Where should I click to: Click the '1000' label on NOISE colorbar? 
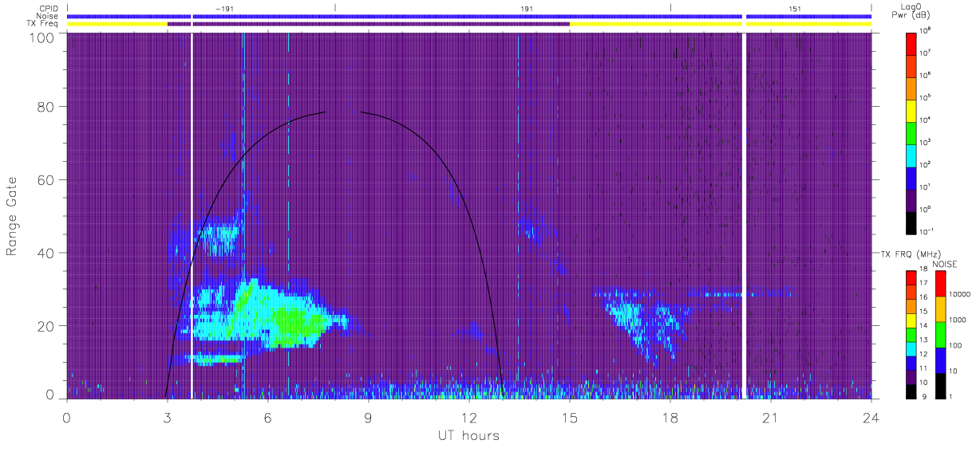coord(958,320)
